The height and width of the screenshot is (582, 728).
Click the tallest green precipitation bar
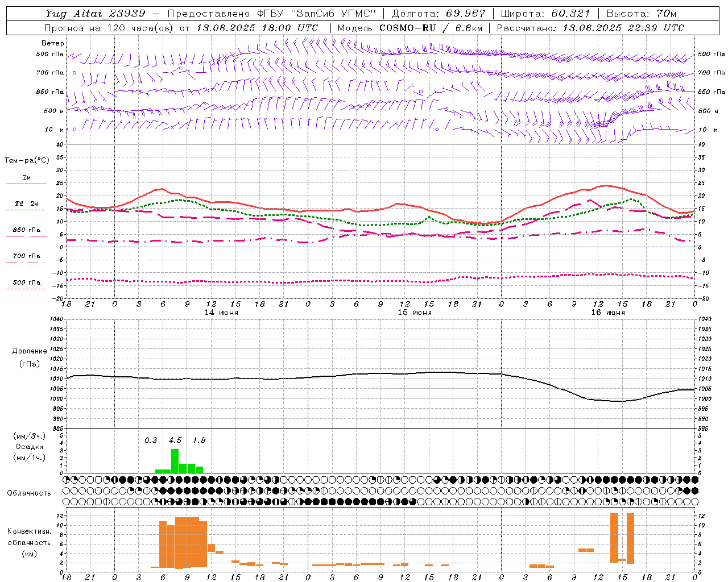click(175, 461)
